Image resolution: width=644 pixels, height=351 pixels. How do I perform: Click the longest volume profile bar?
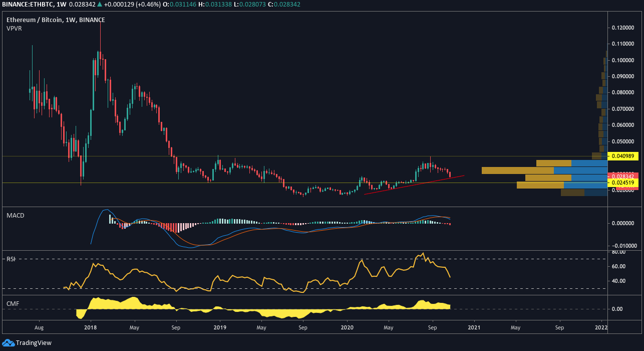point(544,170)
